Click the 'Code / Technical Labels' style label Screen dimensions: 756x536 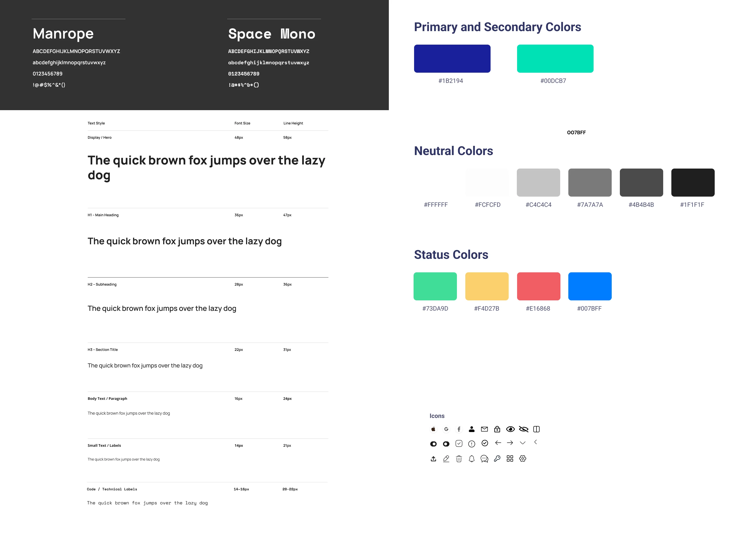(x=112, y=489)
